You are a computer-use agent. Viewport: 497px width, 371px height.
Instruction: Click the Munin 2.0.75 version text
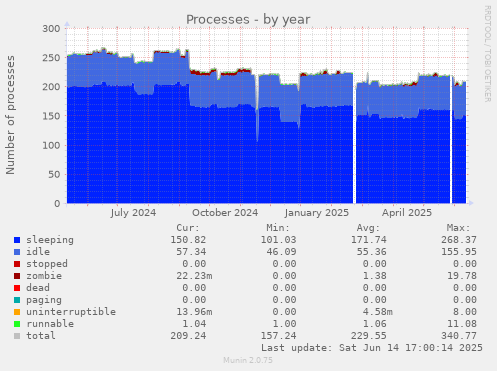[248, 360]
